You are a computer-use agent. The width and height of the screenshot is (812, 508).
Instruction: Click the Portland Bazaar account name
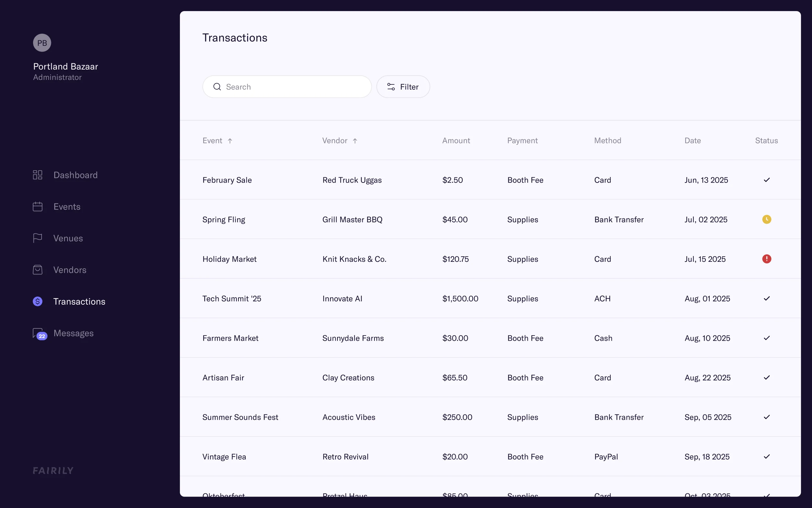(x=66, y=66)
